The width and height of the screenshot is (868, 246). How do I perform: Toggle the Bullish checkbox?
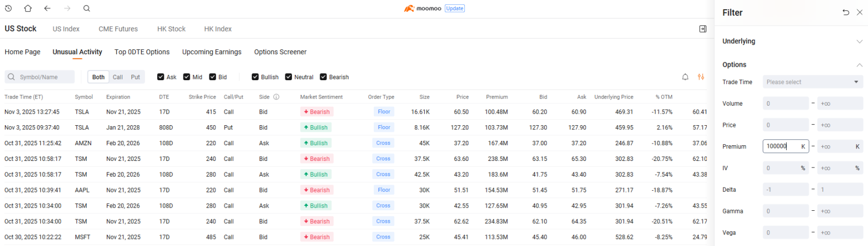pyautogui.click(x=255, y=77)
